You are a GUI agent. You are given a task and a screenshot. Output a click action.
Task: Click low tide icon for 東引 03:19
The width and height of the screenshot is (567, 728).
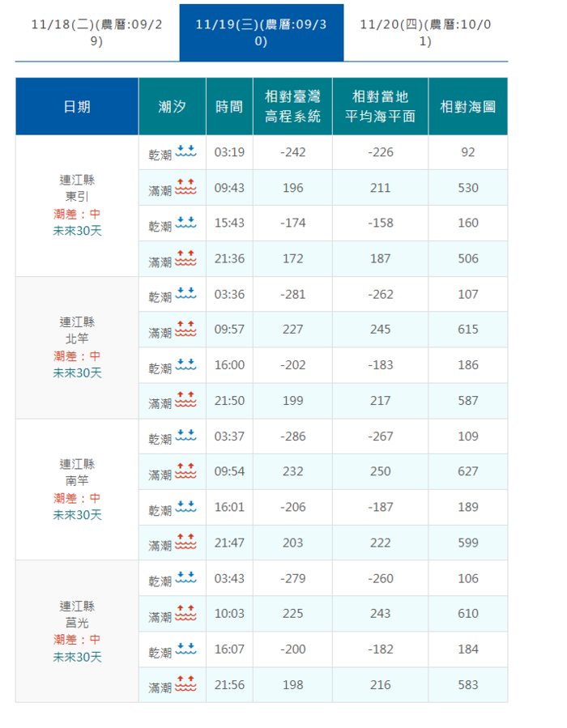click(x=186, y=152)
